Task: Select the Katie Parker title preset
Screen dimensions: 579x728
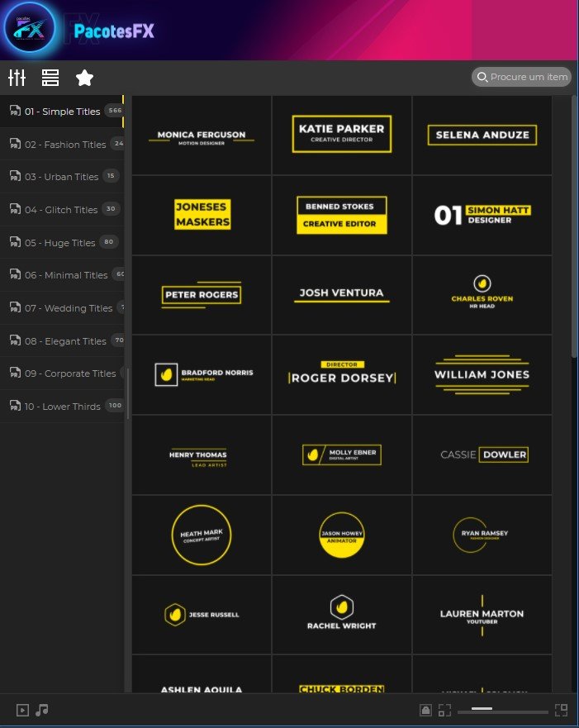Action: pyautogui.click(x=341, y=134)
